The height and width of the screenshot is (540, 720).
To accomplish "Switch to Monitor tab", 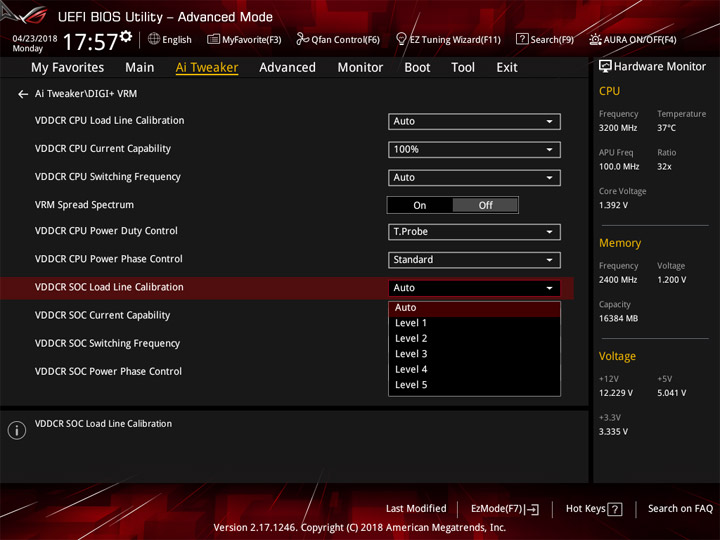I will (x=360, y=68).
